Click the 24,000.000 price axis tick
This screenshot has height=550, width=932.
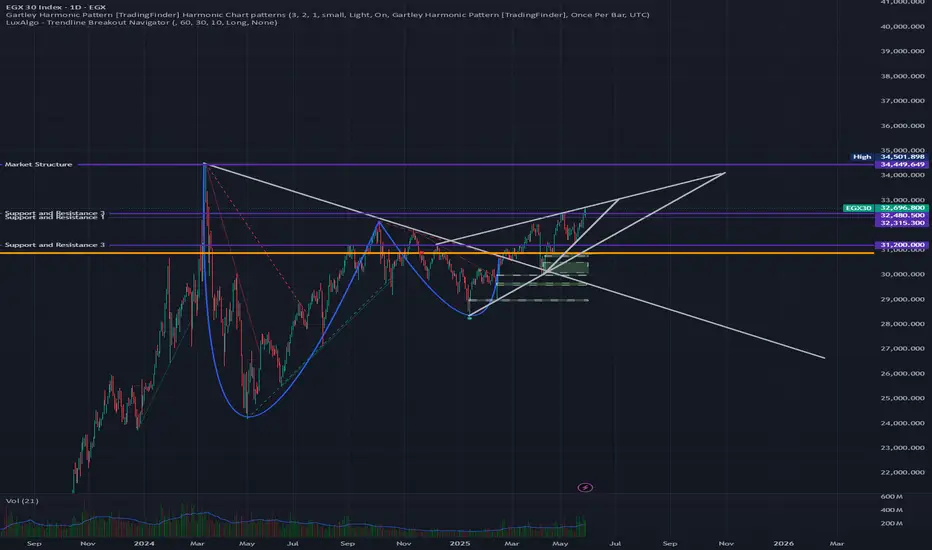(x=902, y=423)
